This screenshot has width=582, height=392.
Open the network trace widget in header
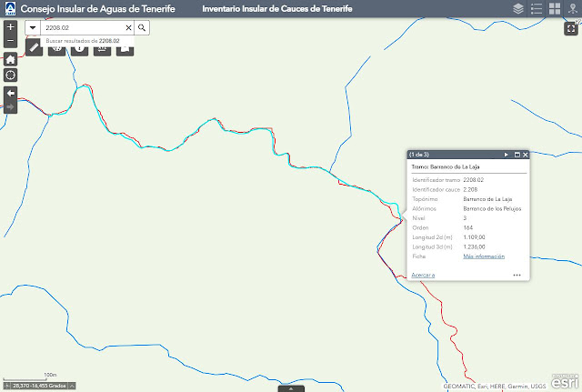tap(573, 8)
